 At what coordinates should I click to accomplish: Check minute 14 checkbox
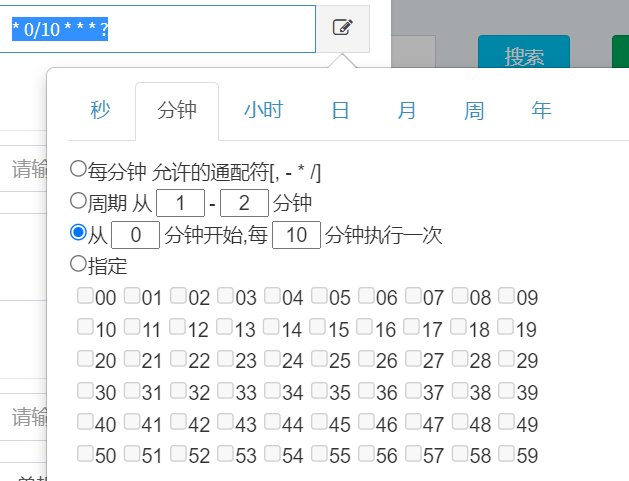click(x=271, y=327)
